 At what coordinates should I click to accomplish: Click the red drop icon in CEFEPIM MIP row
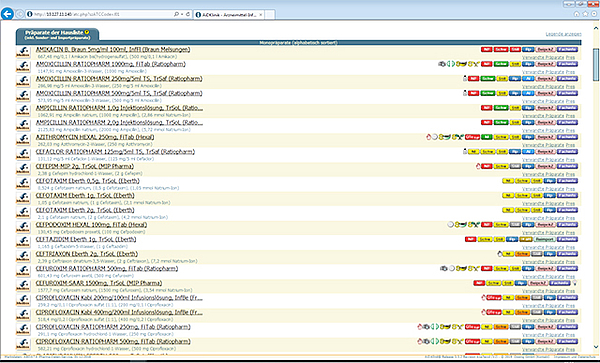478,166
